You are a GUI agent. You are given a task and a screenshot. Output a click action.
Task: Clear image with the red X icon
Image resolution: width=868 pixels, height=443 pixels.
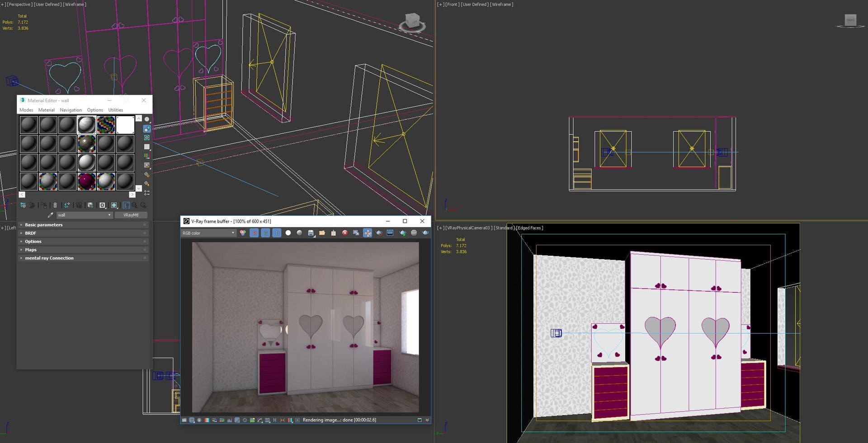click(x=344, y=233)
